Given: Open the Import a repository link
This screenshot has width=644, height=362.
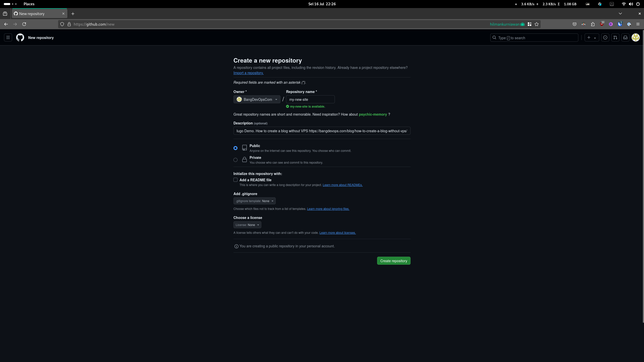Looking at the screenshot, I should (248, 73).
